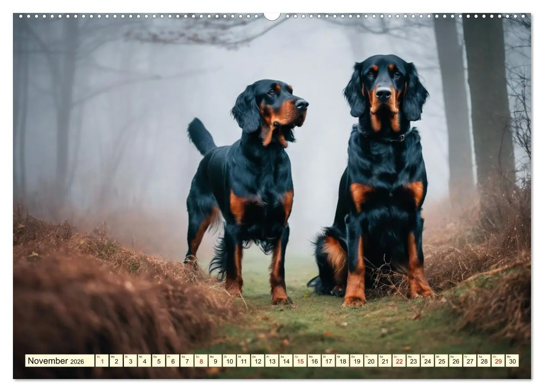Select date 3 in the calendar strip
Viewport: 544px width, 392px height.
click(x=130, y=361)
